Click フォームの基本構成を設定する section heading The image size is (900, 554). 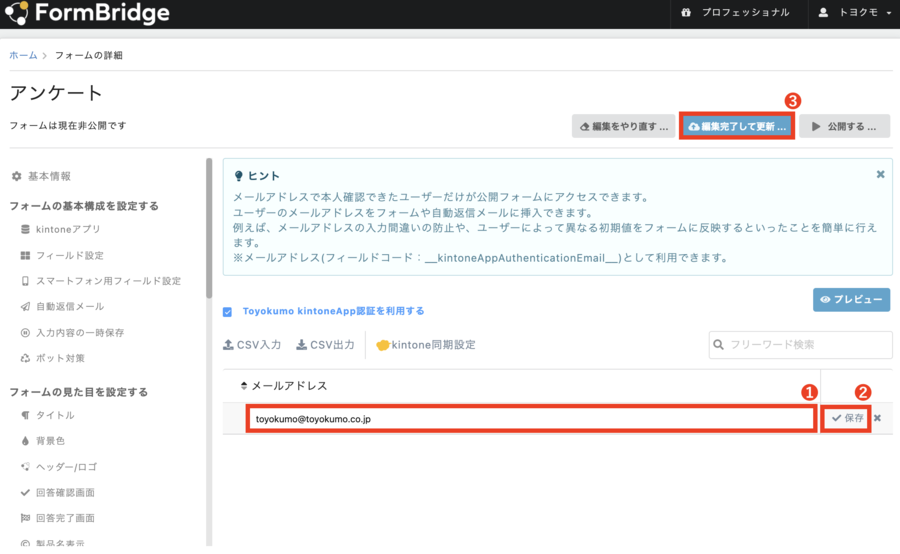(84, 206)
